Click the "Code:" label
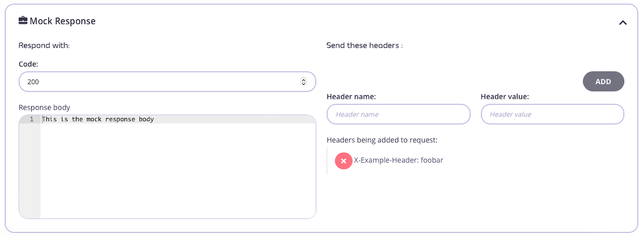 [29, 63]
